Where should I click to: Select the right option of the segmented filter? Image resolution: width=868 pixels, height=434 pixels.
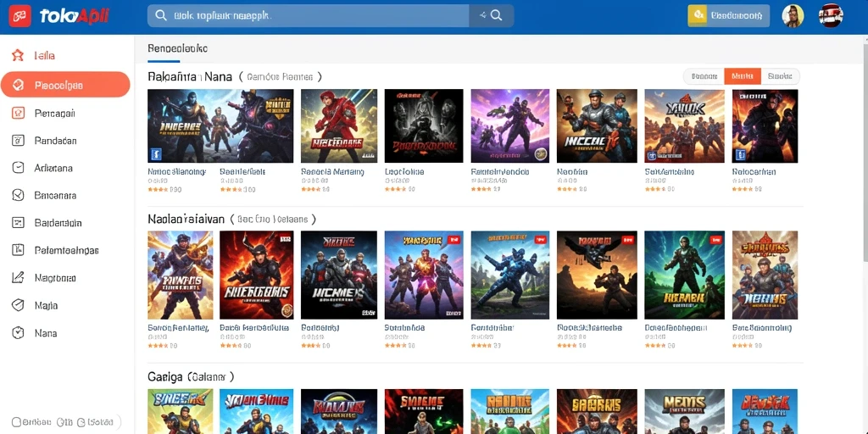click(x=780, y=76)
